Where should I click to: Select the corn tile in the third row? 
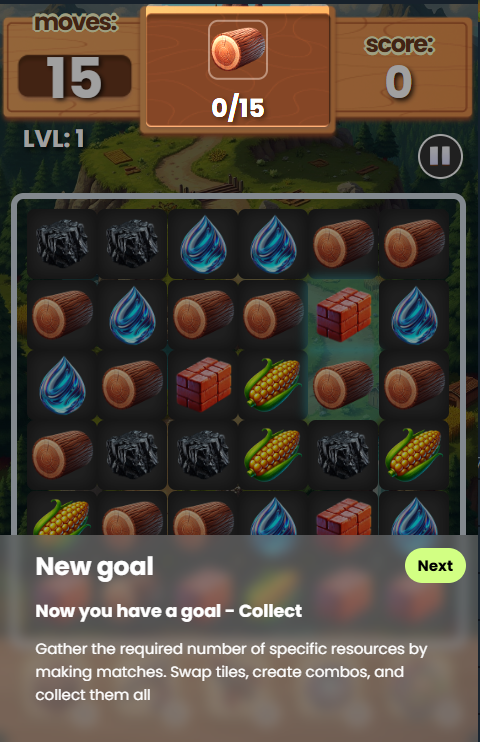(273, 384)
